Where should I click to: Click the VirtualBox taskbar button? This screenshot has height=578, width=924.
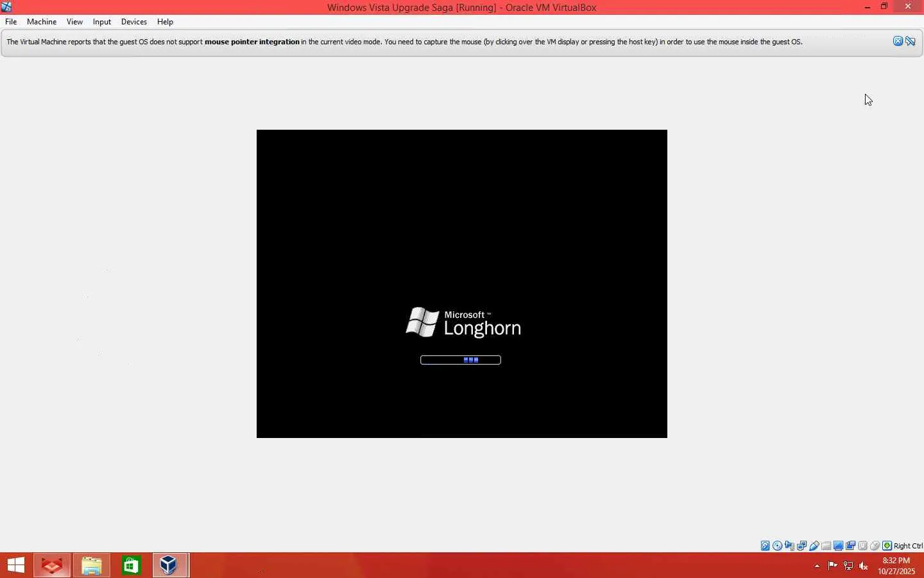coord(171,565)
